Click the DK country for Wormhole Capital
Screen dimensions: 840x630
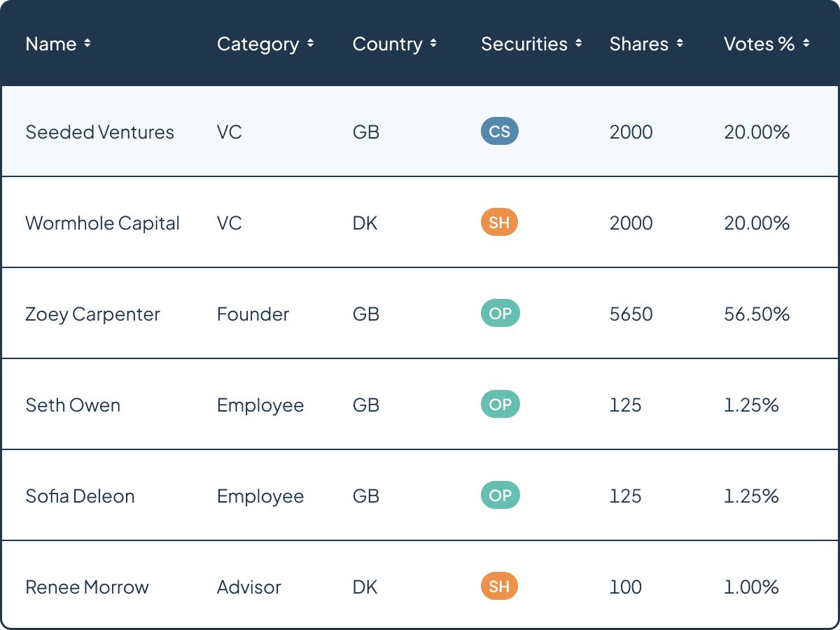(365, 223)
